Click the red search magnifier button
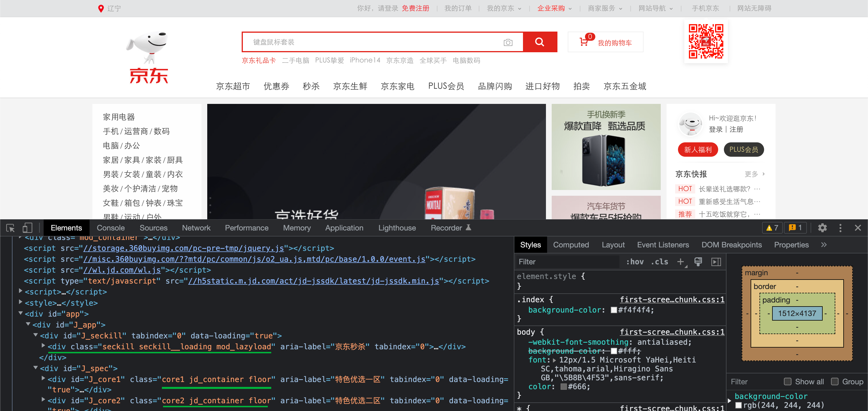The height and width of the screenshot is (411, 868). click(x=539, y=42)
